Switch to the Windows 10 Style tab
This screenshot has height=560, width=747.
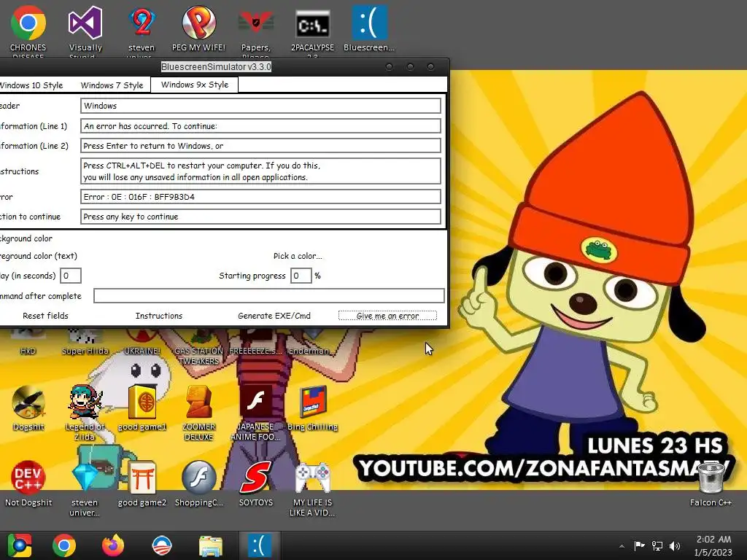pos(31,85)
